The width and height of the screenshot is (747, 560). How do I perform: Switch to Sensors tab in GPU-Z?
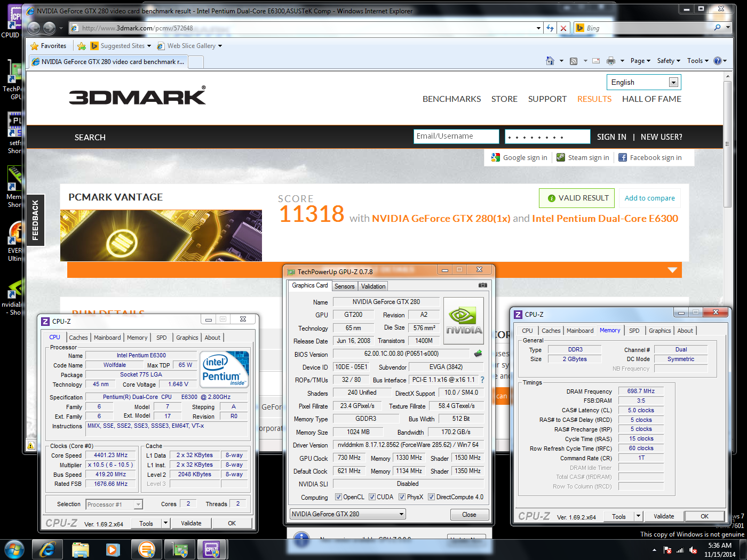pos(344,286)
